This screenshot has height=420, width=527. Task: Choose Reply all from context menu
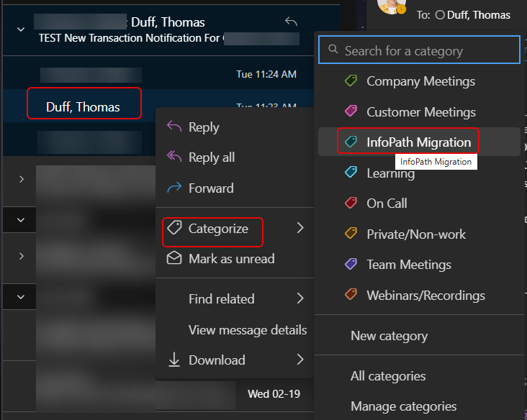pyautogui.click(x=211, y=157)
